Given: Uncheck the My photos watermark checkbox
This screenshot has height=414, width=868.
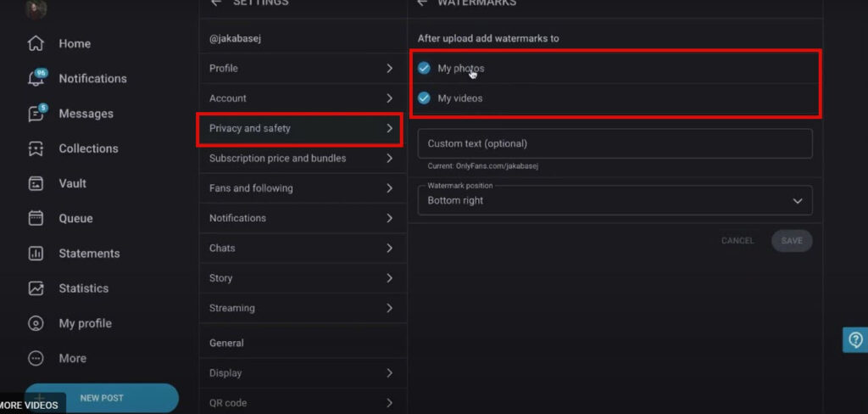Looking at the screenshot, I should (x=424, y=69).
